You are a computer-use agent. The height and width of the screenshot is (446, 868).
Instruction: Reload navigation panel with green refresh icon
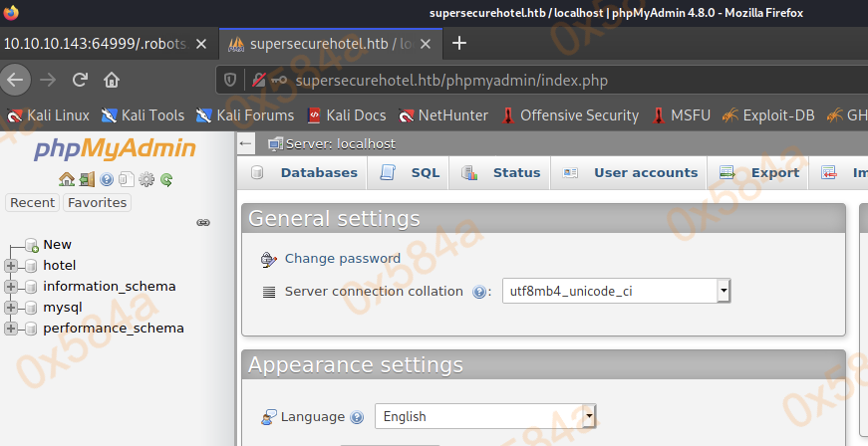166,180
